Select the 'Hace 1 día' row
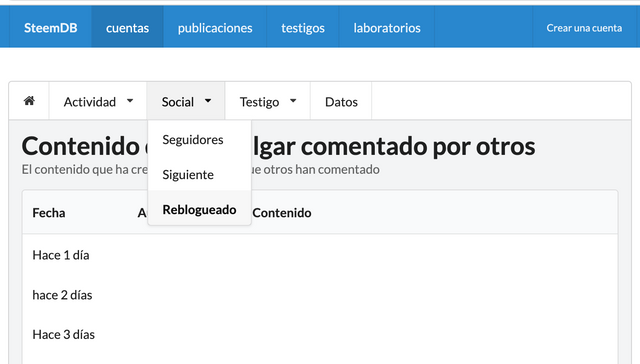 [320, 255]
